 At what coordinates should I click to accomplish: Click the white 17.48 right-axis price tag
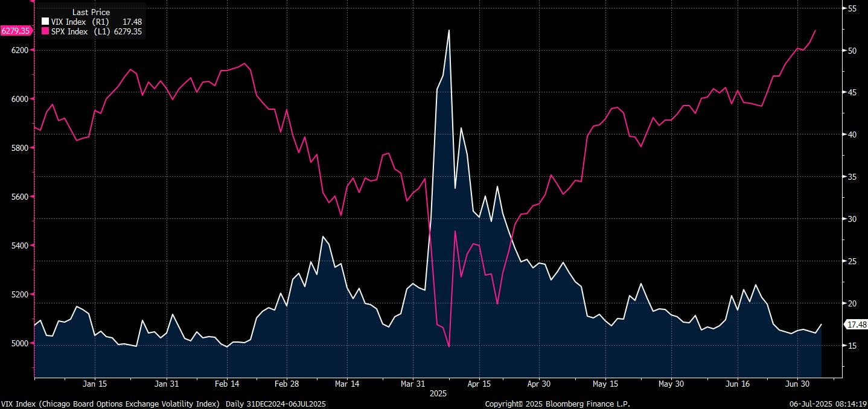click(x=857, y=325)
